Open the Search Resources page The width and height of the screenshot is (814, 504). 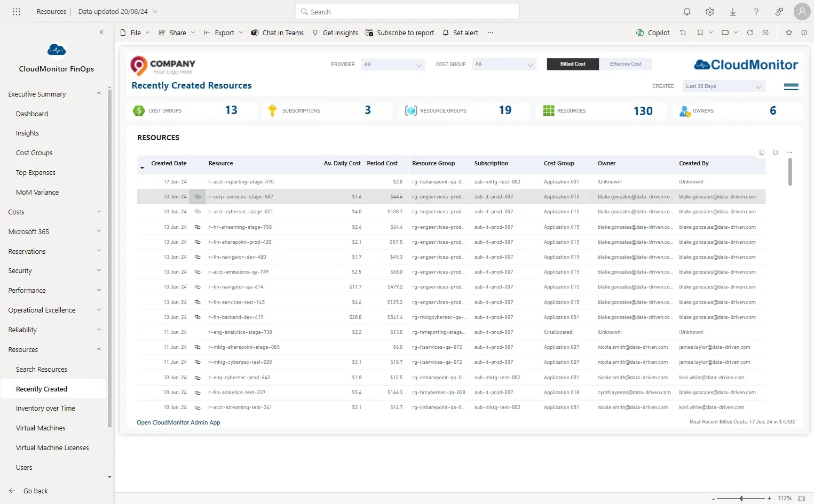click(42, 369)
